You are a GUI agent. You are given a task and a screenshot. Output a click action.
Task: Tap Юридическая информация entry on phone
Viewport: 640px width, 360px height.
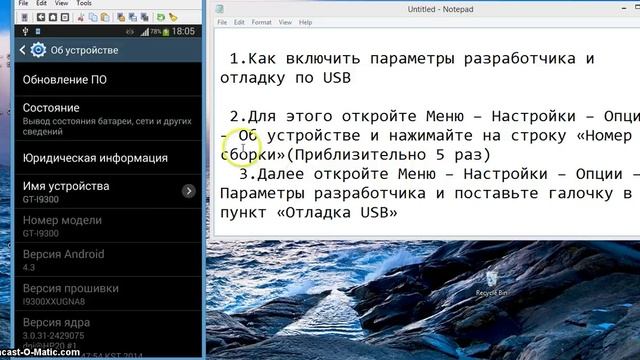[108, 158]
